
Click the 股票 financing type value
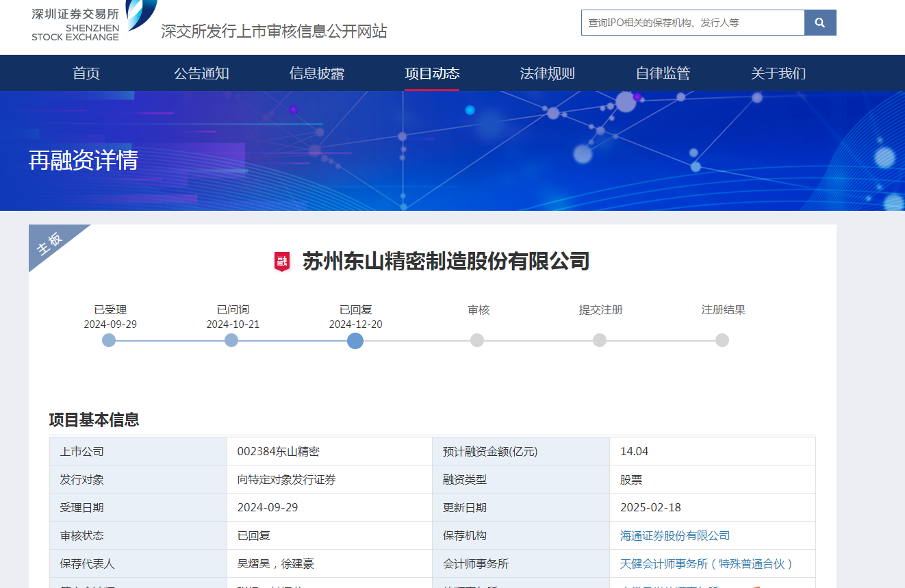coord(631,480)
